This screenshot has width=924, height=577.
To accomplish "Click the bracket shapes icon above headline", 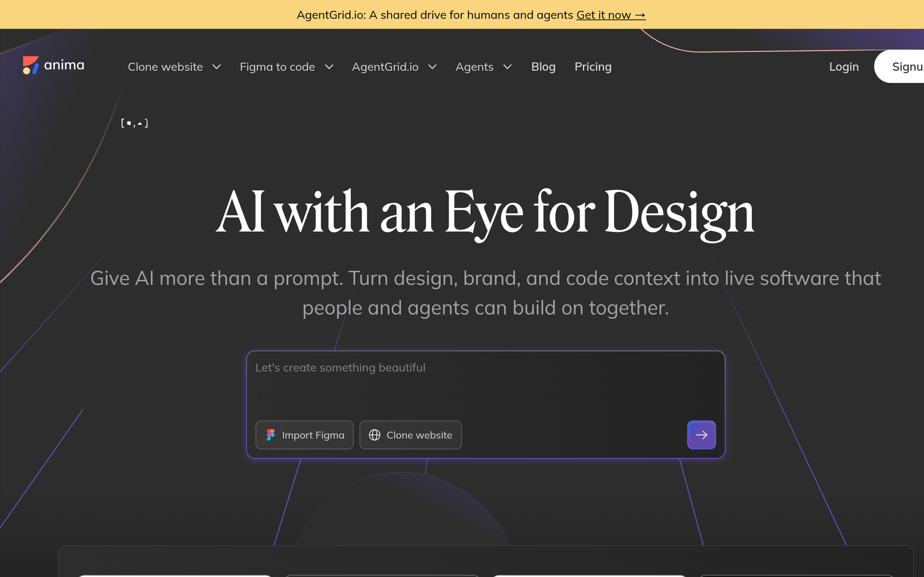I will tap(134, 123).
